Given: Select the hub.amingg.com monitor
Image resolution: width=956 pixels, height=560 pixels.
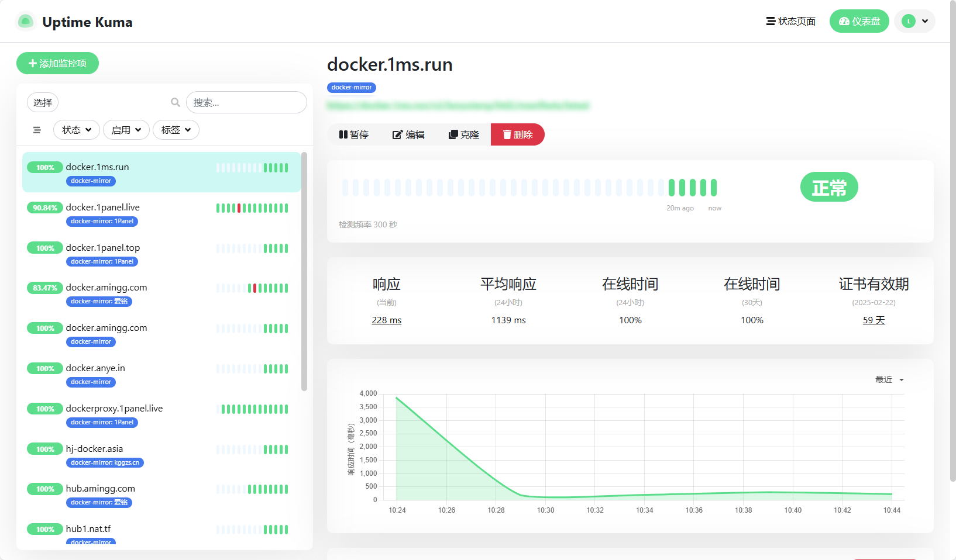Looking at the screenshot, I should 161,494.
